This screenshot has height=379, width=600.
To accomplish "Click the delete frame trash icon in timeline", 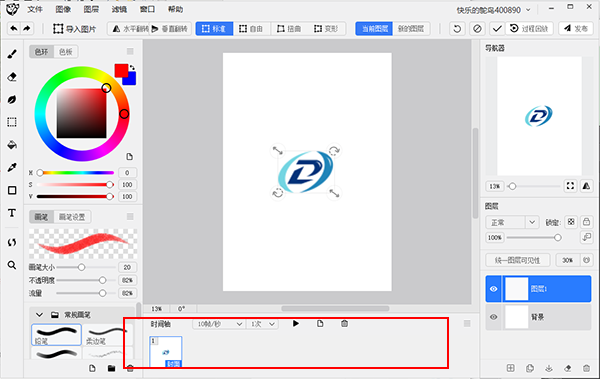I will (344, 323).
